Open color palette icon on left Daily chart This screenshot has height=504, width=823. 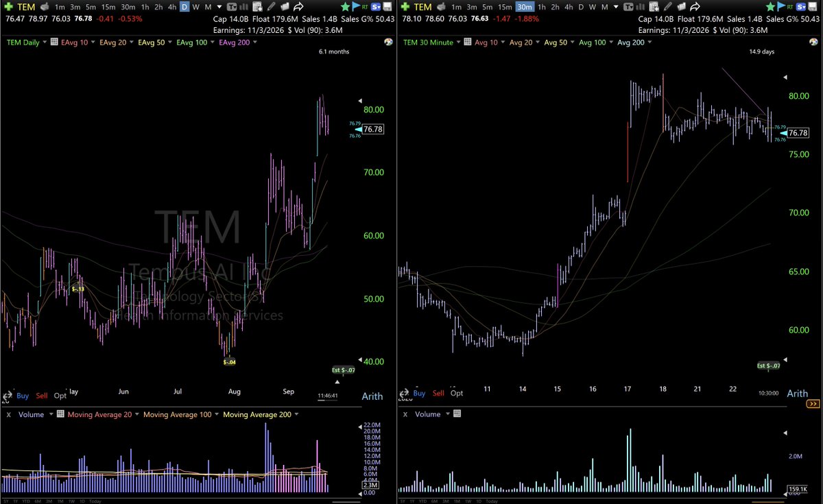point(389,42)
